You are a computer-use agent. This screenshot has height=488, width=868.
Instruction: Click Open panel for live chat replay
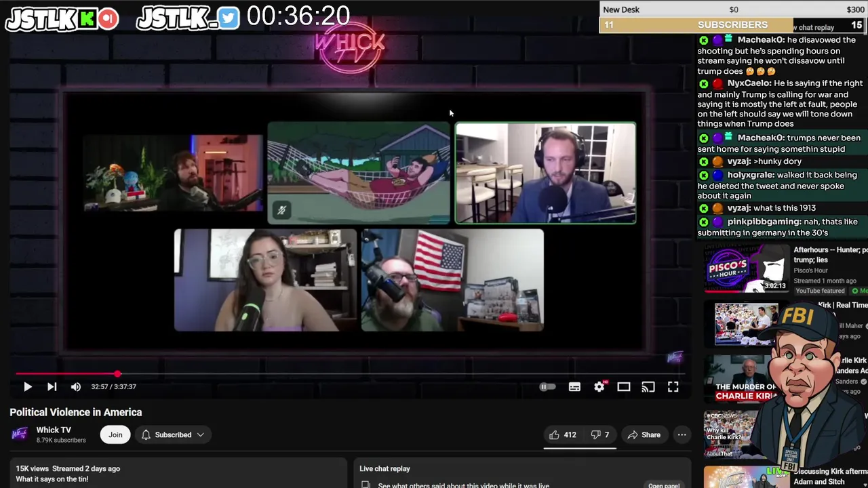coord(663,485)
